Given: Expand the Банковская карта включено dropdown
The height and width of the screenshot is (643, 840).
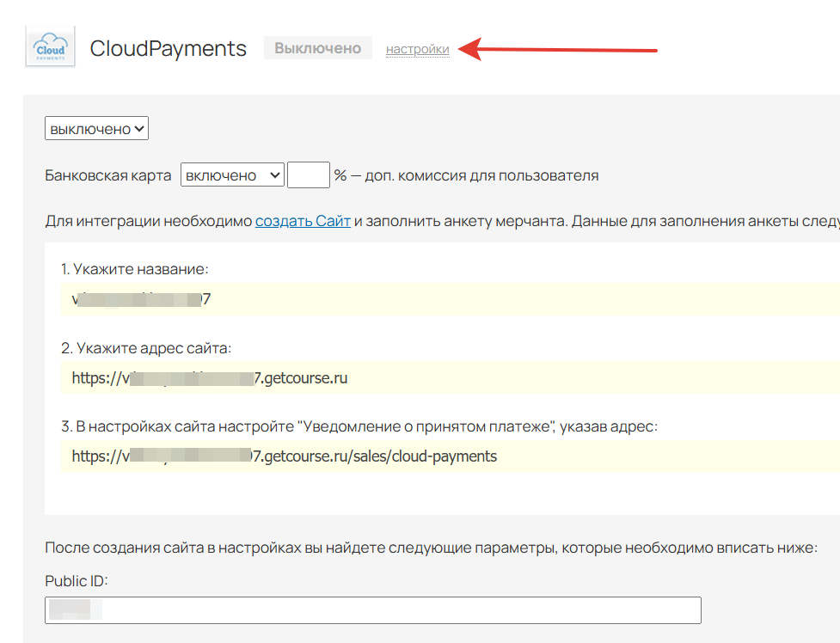Looking at the screenshot, I should (x=232, y=175).
